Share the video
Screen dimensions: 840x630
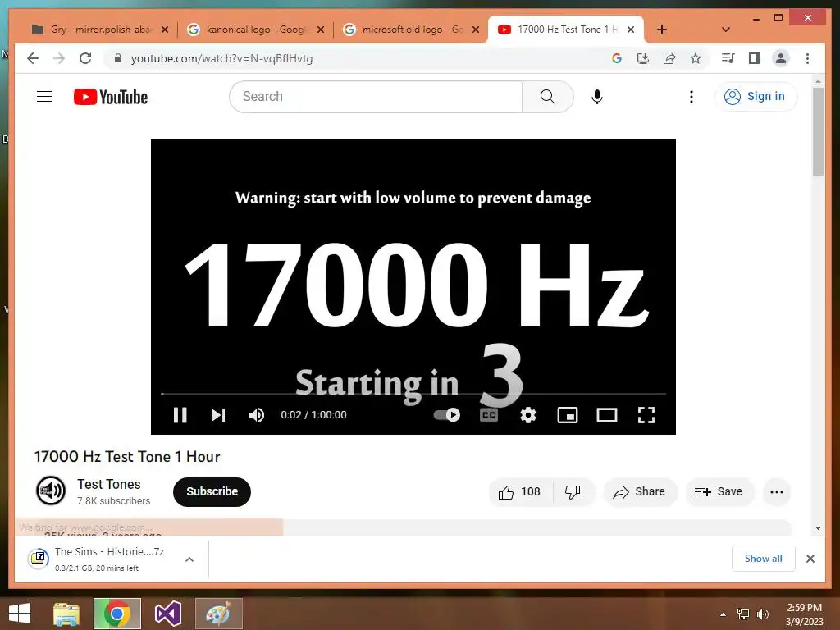coord(640,492)
